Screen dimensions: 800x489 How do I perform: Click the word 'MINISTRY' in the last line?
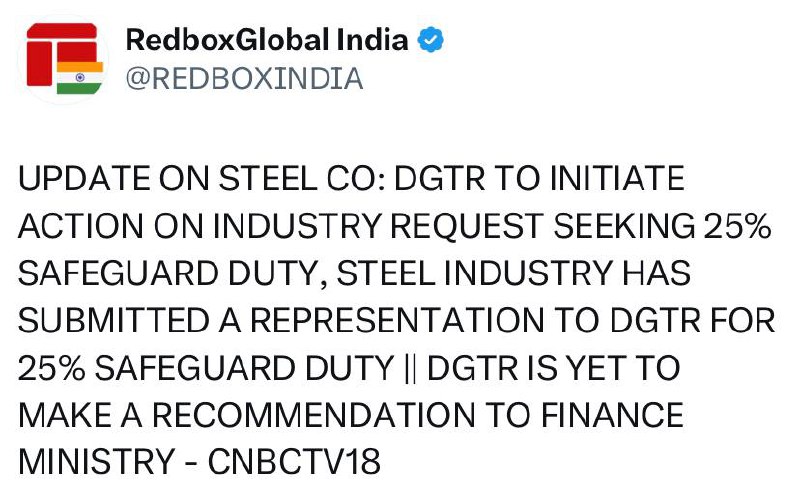point(97,461)
